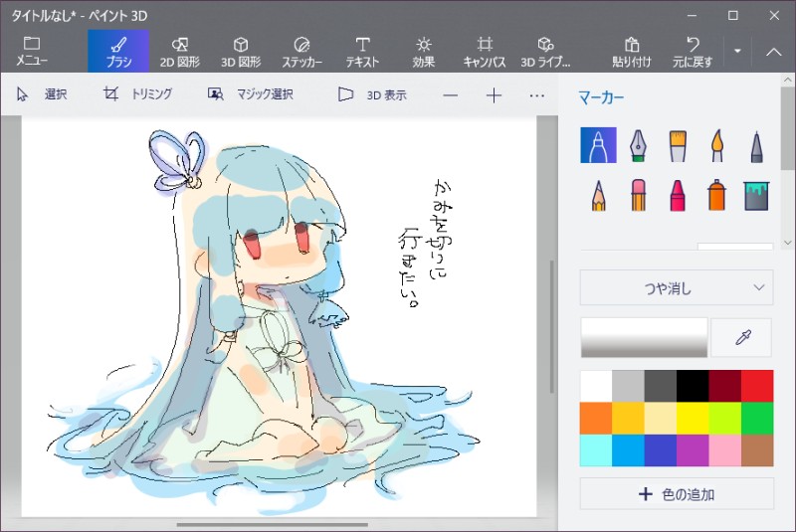Choose the sky blue color swatch
The height and width of the screenshot is (532, 796).
point(628,450)
